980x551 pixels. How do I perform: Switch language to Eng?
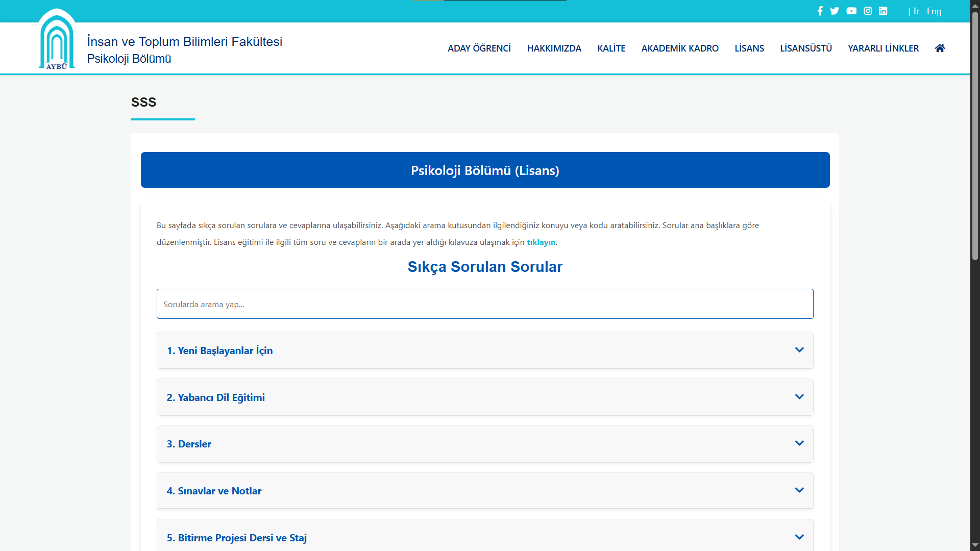pos(934,11)
